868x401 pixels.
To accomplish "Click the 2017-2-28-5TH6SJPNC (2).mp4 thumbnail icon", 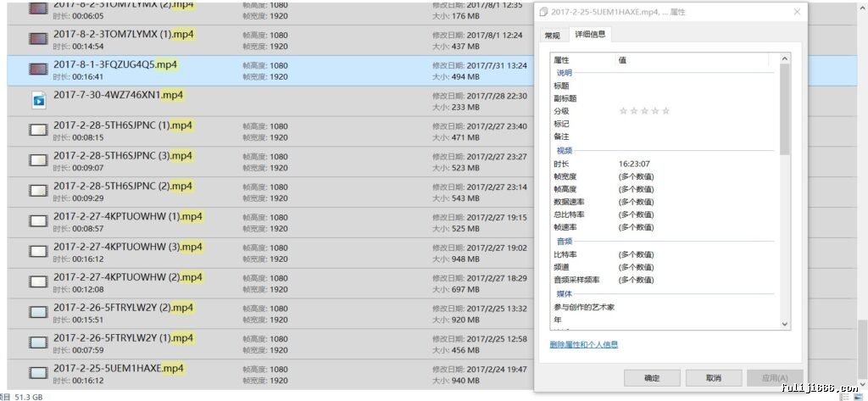I will pyautogui.click(x=37, y=191).
